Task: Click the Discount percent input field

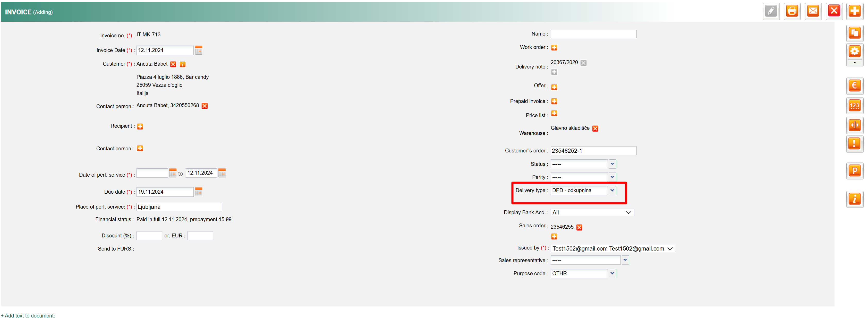Action: tap(149, 236)
